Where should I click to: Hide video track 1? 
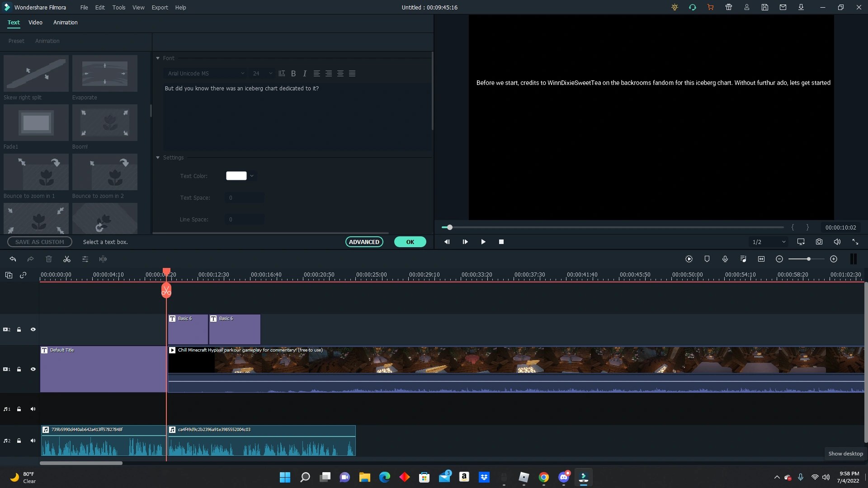coord(33,369)
